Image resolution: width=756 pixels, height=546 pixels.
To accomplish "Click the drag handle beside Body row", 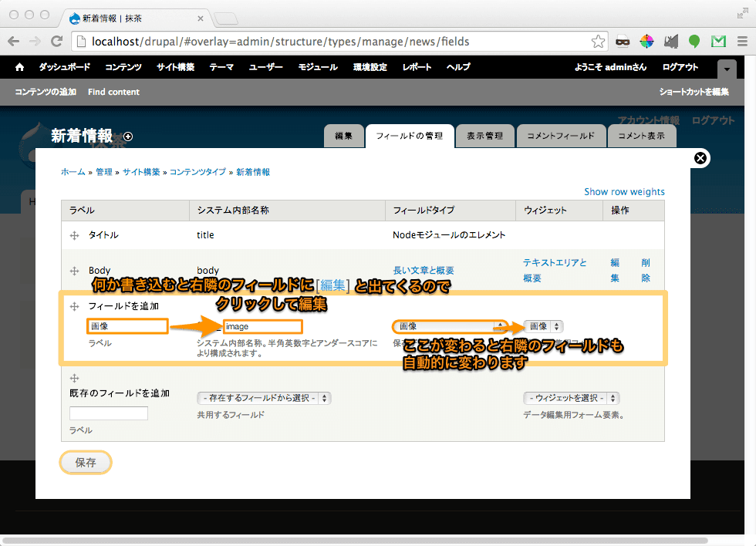I will click(75, 271).
